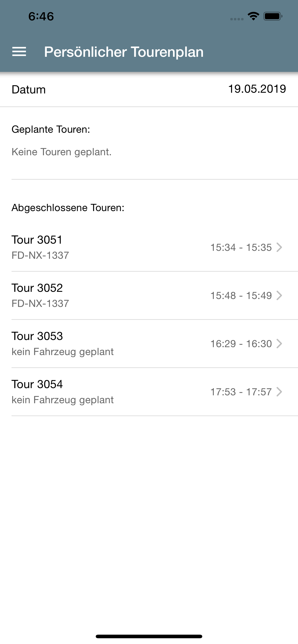Tap the 6:46 status bar clock
298x644 pixels.
click(41, 17)
